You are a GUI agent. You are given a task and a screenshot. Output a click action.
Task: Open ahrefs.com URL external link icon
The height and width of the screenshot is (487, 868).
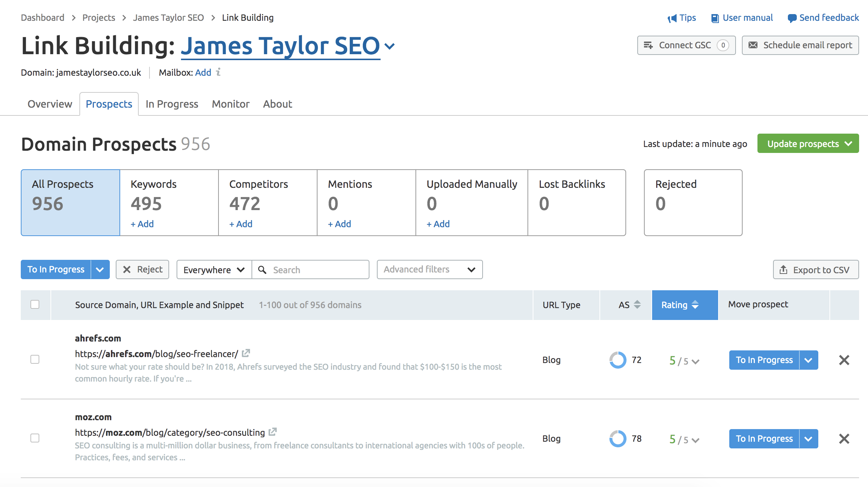point(246,353)
